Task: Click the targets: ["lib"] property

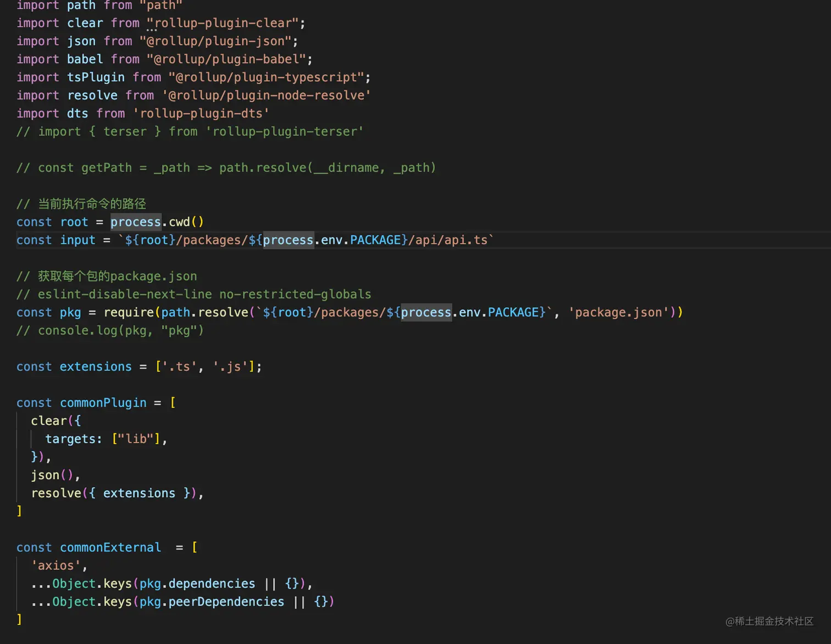Action: [x=103, y=439]
